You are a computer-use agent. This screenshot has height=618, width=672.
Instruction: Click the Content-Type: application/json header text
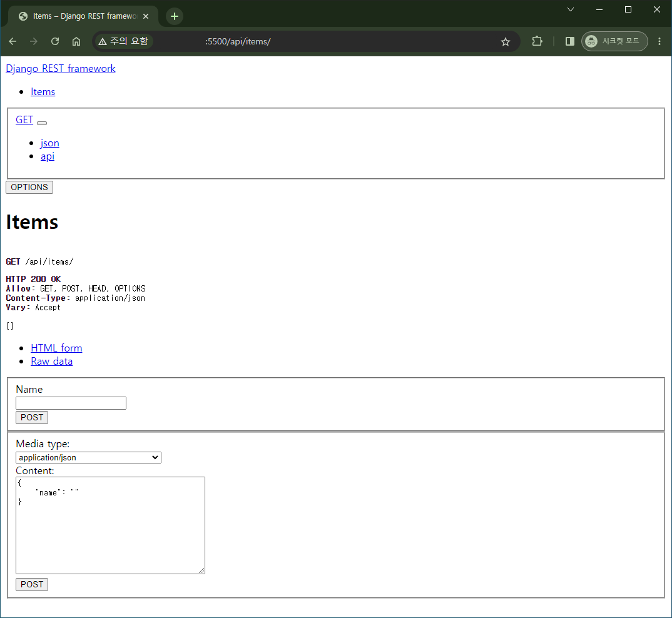tap(76, 298)
